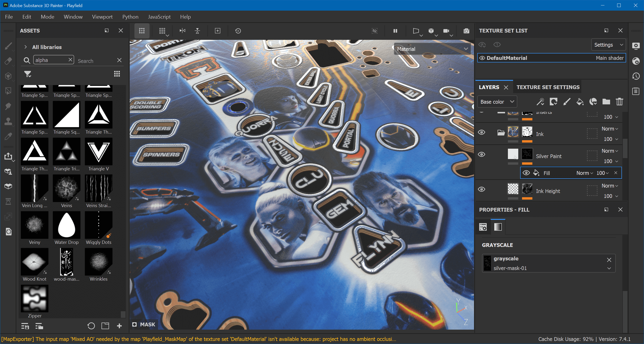The width and height of the screenshot is (644, 344).
Task: Add a mask with the mask icon
Action: (554, 102)
